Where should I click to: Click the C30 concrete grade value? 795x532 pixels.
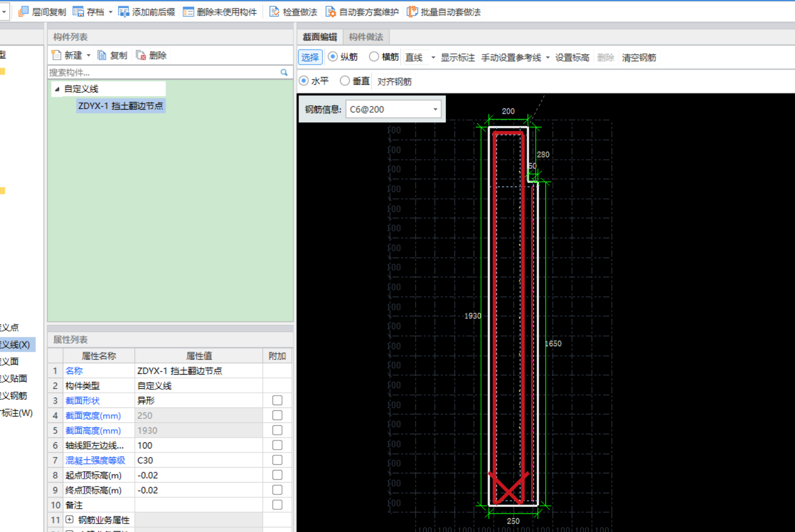click(x=145, y=460)
